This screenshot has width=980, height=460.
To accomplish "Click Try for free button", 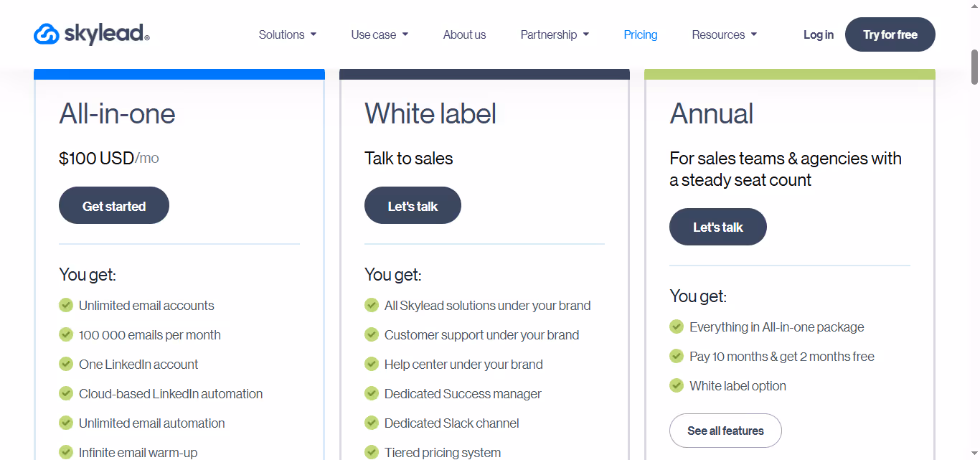I will (890, 34).
